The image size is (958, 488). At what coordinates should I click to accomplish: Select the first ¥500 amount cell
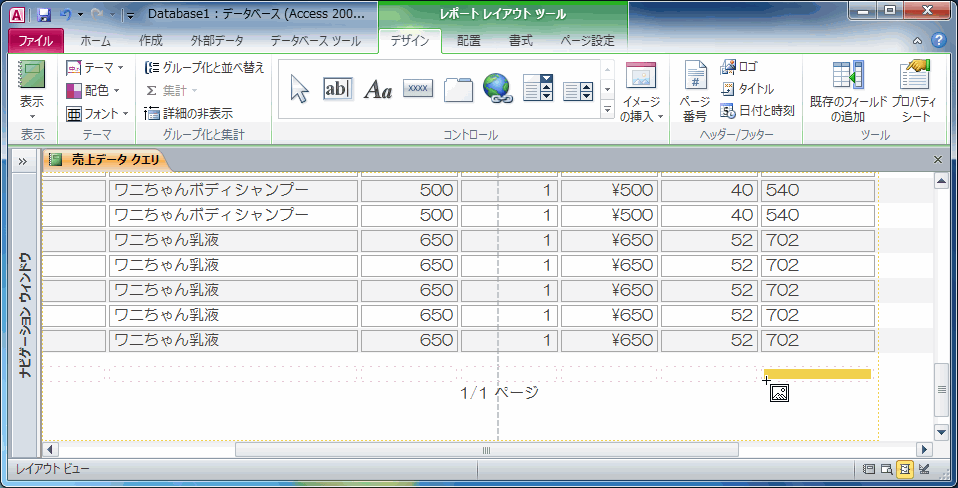(609, 191)
